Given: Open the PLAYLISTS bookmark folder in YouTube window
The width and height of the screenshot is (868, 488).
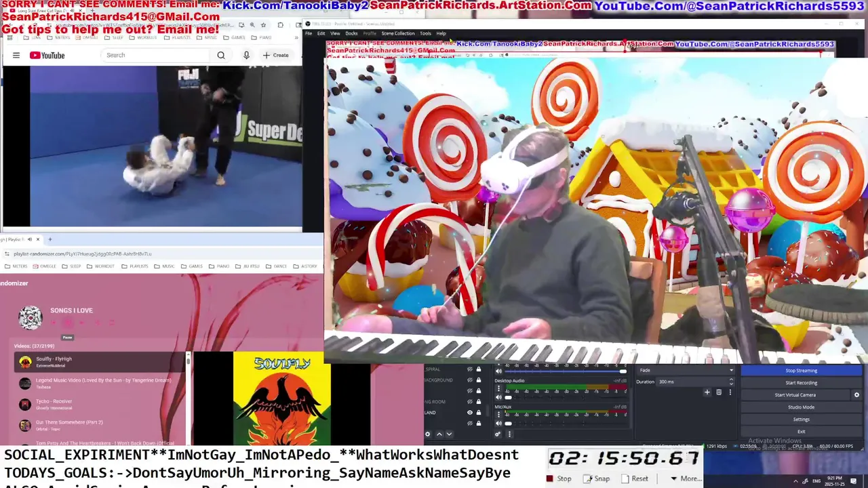Looking at the screenshot, I should coord(178,37).
